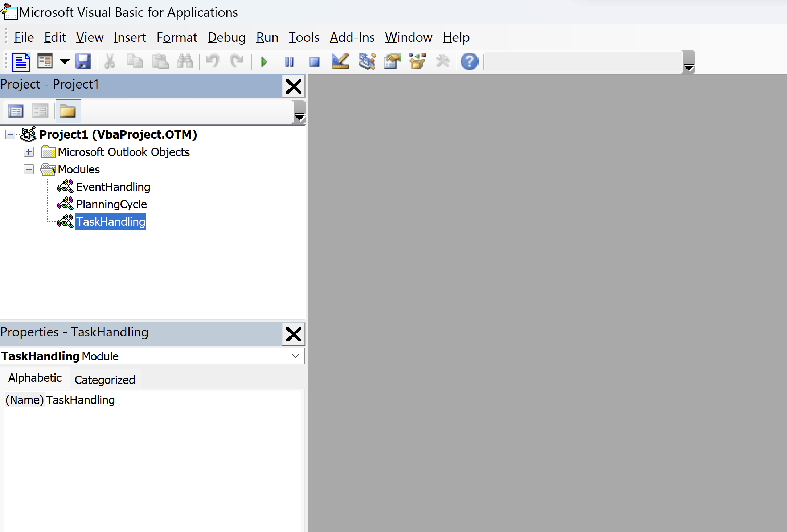The height and width of the screenshot is (532, 787).
Task: Open the Insert menu
Action: (130, 37)
